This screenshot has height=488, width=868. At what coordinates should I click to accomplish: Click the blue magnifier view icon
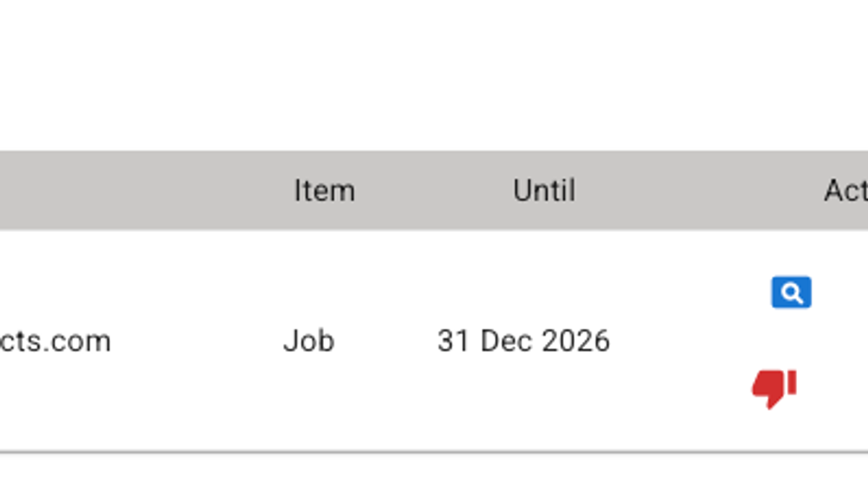(x=791, y=292)
